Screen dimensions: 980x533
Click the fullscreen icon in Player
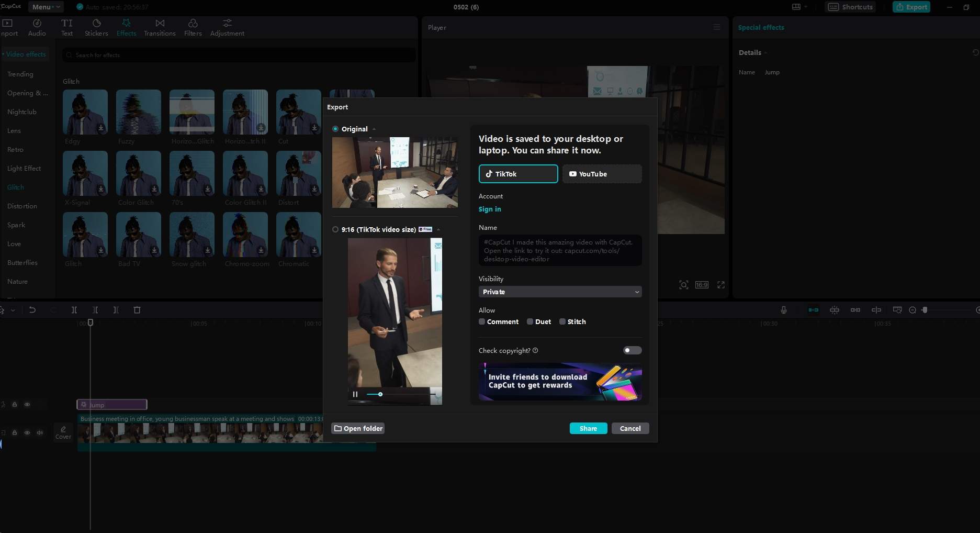tap(721, 285)
